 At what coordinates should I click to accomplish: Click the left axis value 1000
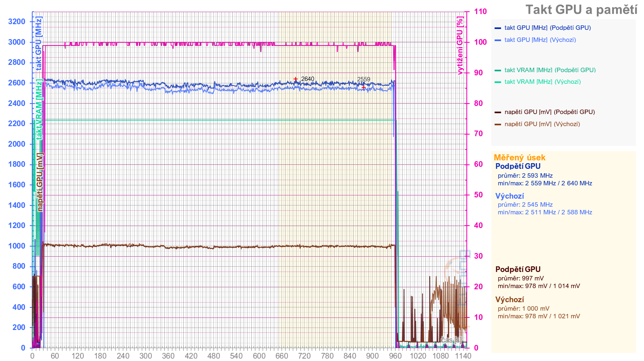(17, 246)
